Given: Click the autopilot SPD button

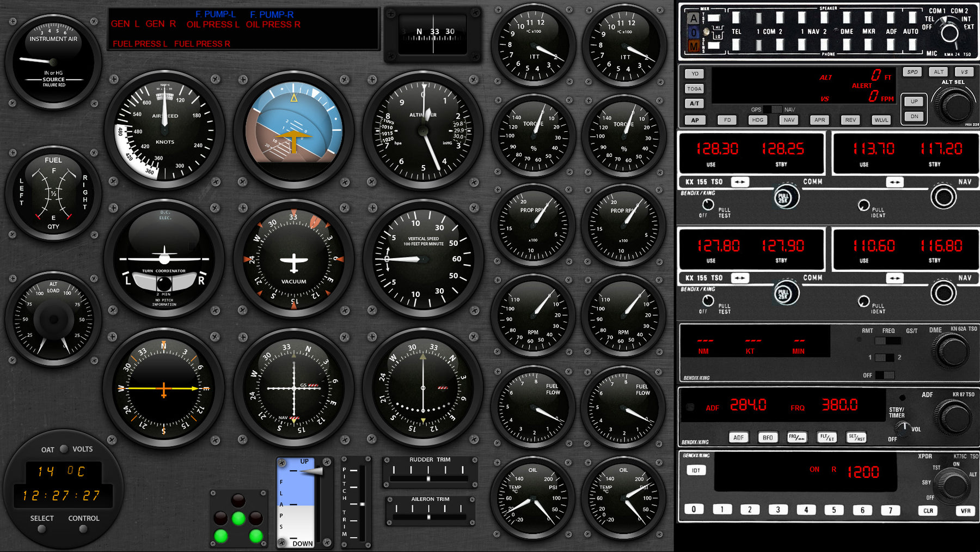Looking at the screenshot, I should tap(912, 71).
